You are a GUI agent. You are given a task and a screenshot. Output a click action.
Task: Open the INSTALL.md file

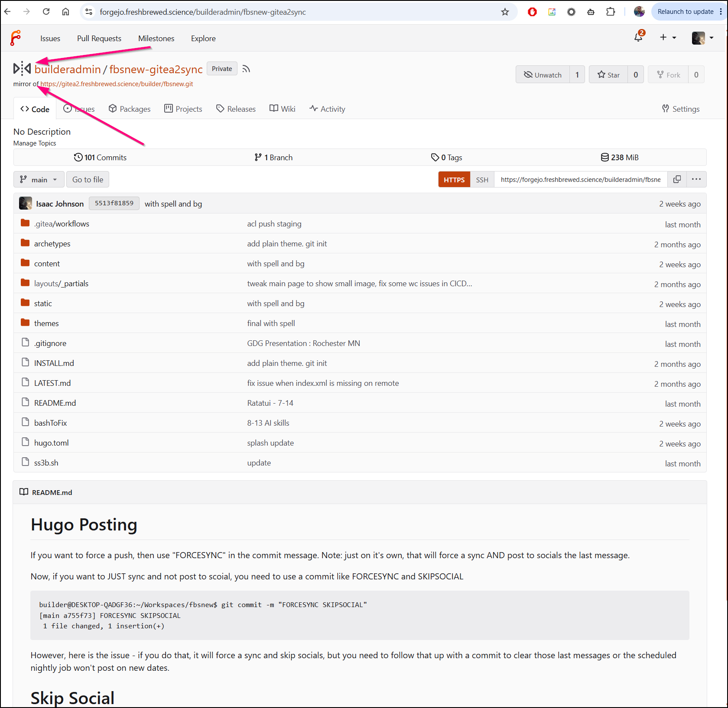(54, 363)
